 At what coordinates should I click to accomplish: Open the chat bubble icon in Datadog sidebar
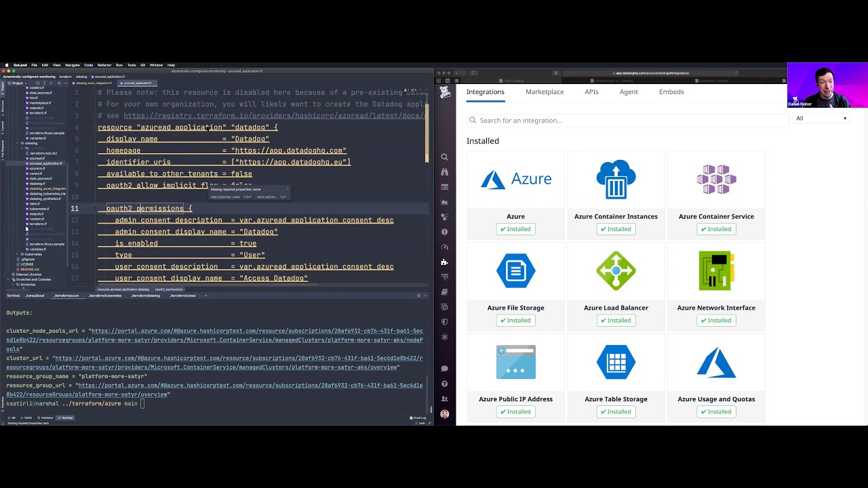(444, 369)
